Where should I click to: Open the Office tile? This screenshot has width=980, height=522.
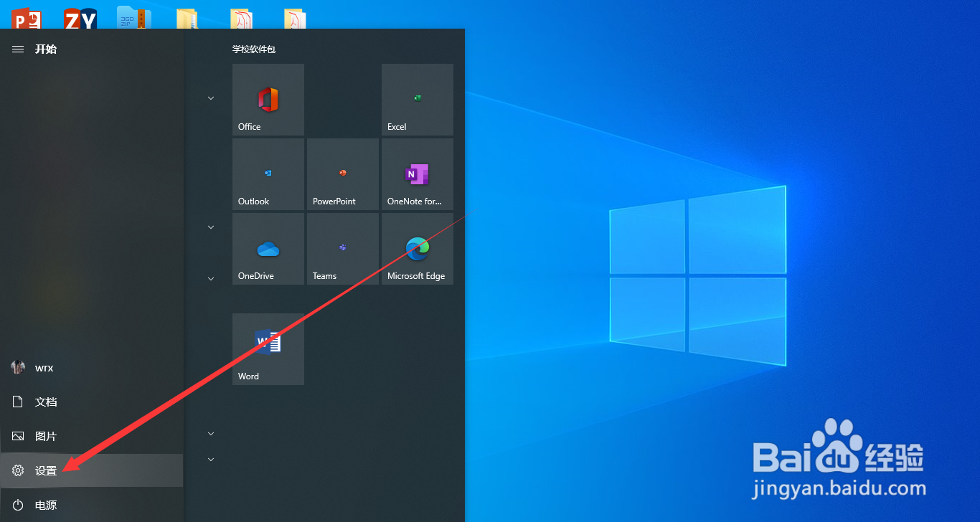pyautogui.click(x=268, y=100)
